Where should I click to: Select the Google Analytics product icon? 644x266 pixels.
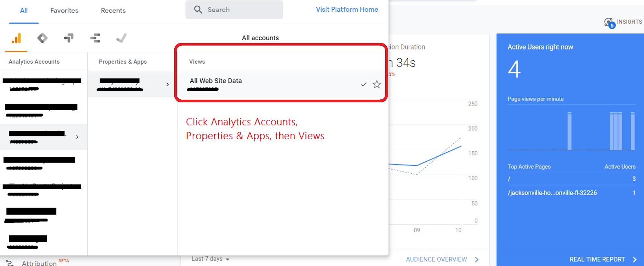tap(16, 38)
